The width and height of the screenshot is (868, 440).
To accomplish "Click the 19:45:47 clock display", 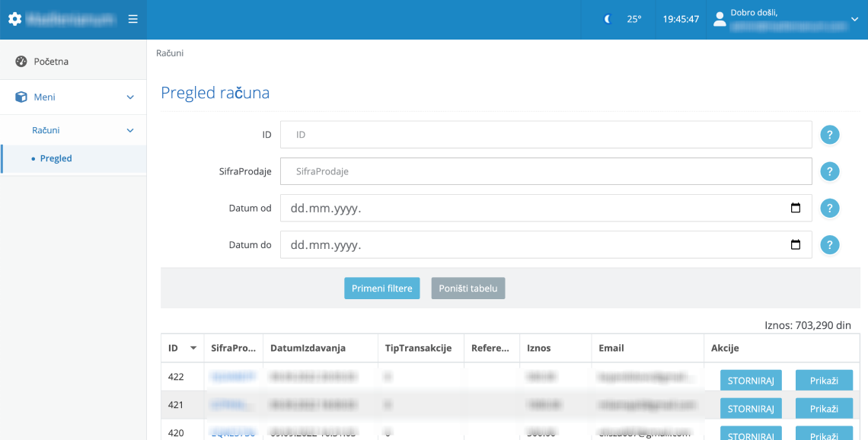I will point(681,19).
